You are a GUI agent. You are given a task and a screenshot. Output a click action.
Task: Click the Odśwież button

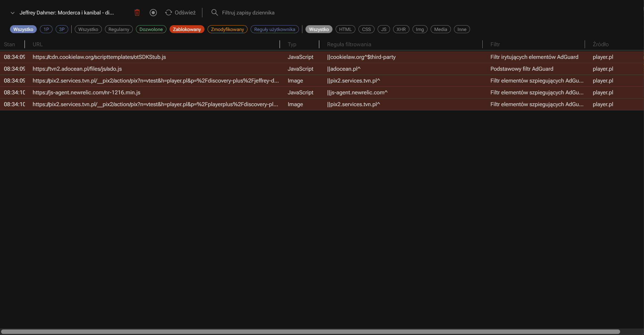click(x=185, y=12)
